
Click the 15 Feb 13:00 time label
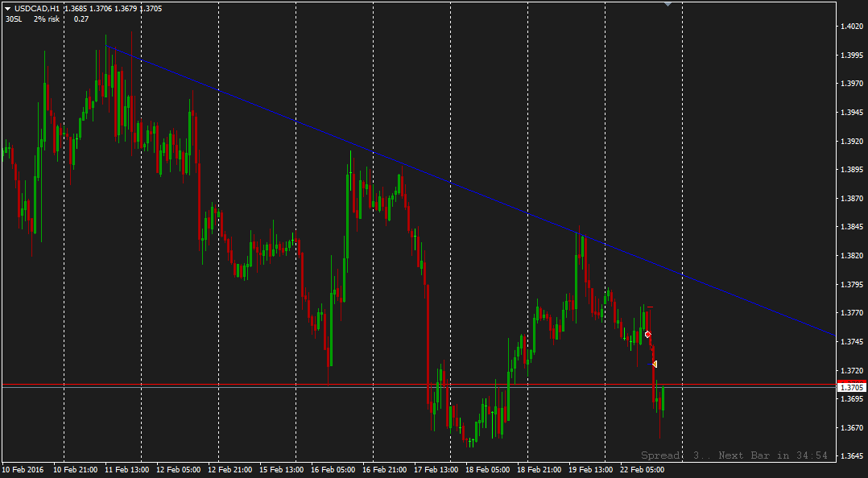[281, 470]
